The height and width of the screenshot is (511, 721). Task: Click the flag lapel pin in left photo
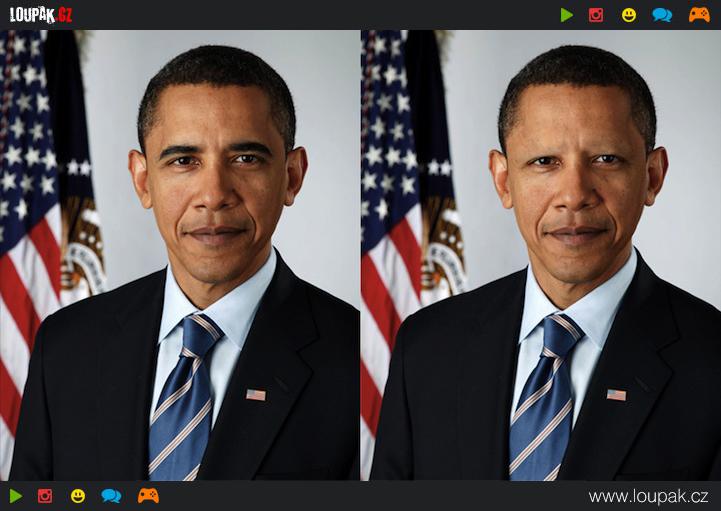tap(256, 395)
